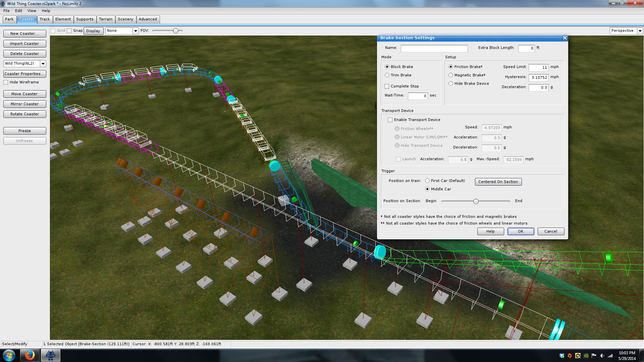This screenshot has height=362, width=644.
Task: Open Firefox from the taskbar
Action: coord(30,355)
